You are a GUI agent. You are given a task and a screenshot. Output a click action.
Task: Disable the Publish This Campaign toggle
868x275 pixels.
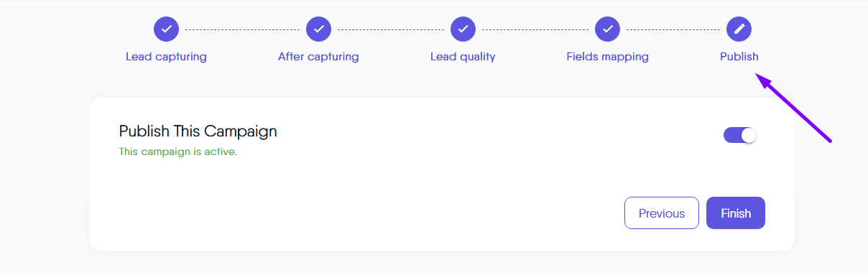[740, 135]
